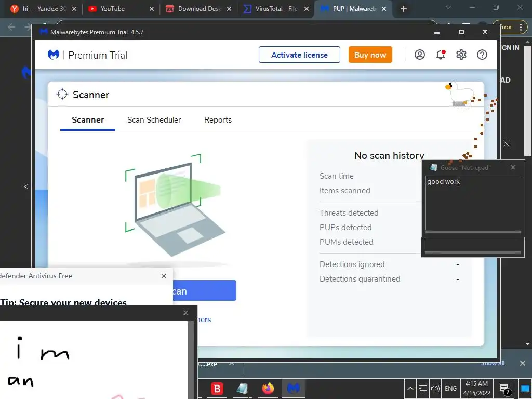This screenshot has width=532, height=399.
Task: Click the No scan history heading
Action: [x=389, y=156]
